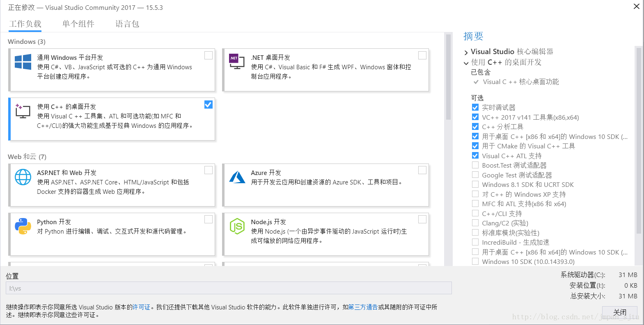This screenshot has height=325, width=644.
Task: Switch to the 工作负载 tab
Action: pyautogui.click(x=25, y=24)
